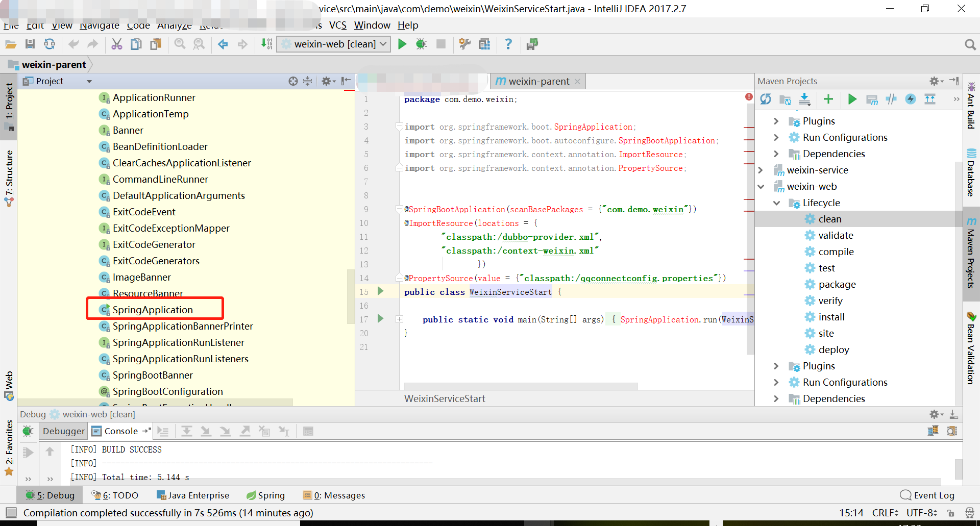The height and width of the screenshot is (526, 980).
Task: Open the Database side tool window
Action: [x=971, y=172]
